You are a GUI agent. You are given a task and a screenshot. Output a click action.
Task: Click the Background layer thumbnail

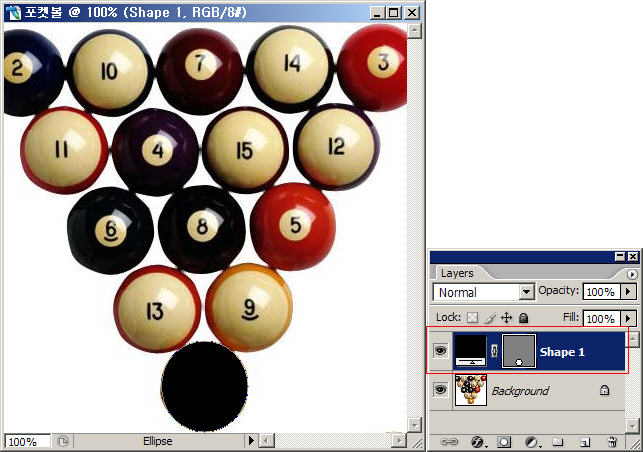click(x=471, y=390)
